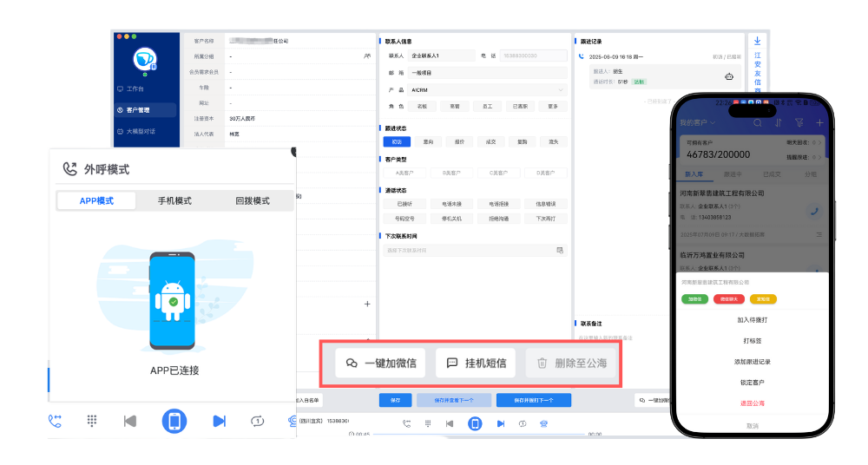The image size is (868, 465).
Task: Click calendar icon in next contact time field
Action: [x=560, y=250]
